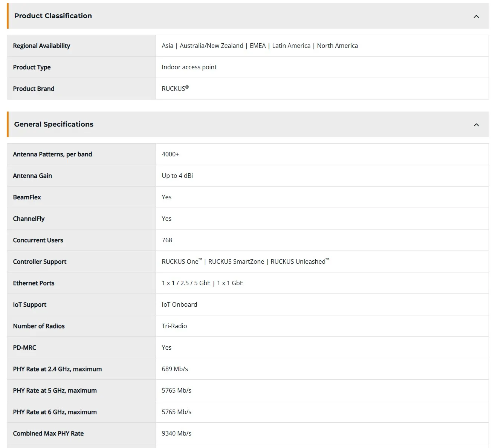
Task: Click the IoT Onboard value
Action: [179, 305]
